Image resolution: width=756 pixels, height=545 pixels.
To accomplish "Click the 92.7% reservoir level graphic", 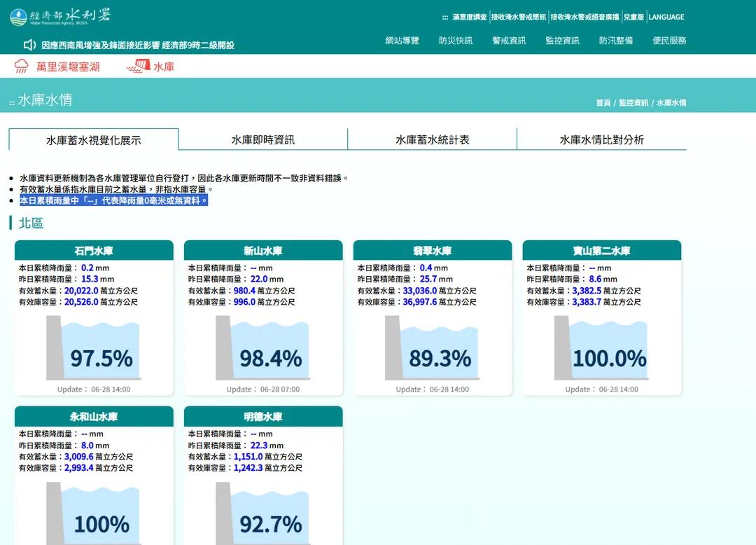I will pos(262,513).
